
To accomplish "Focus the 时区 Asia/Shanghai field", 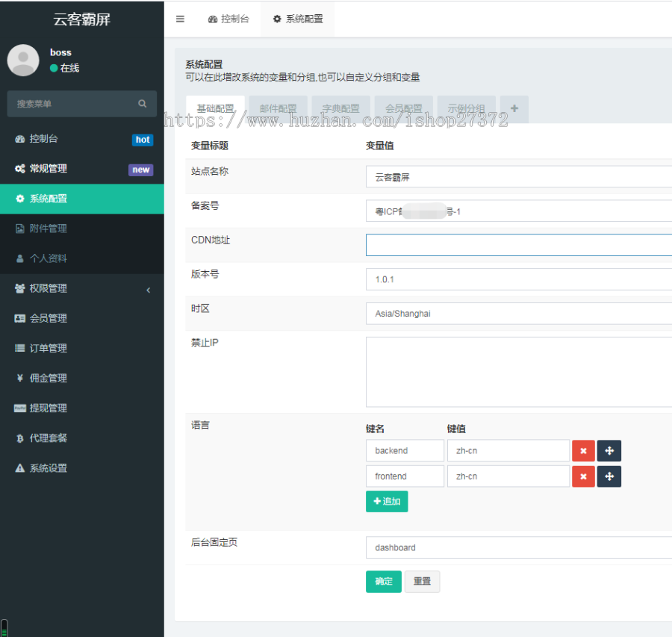I will coord(519,314).
